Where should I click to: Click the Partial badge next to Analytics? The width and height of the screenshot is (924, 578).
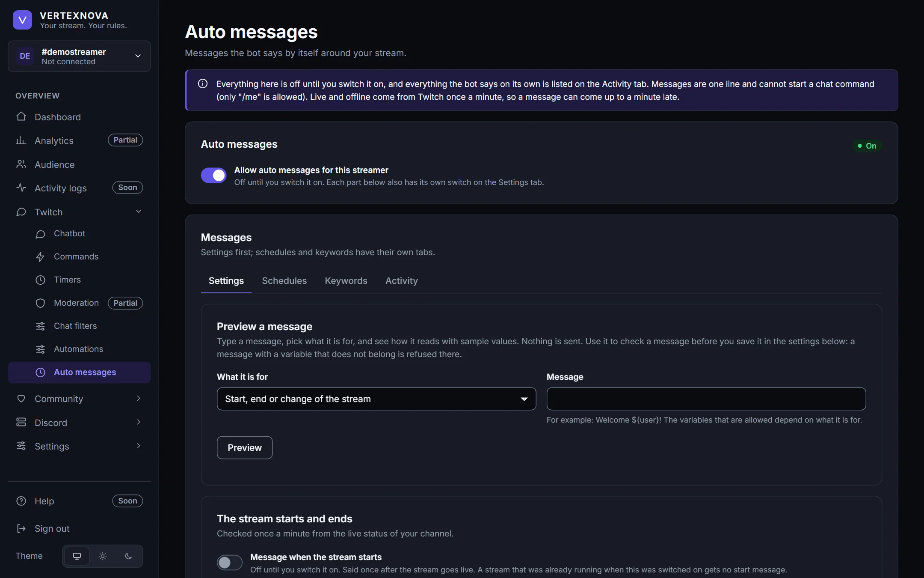tap(125, 140)
